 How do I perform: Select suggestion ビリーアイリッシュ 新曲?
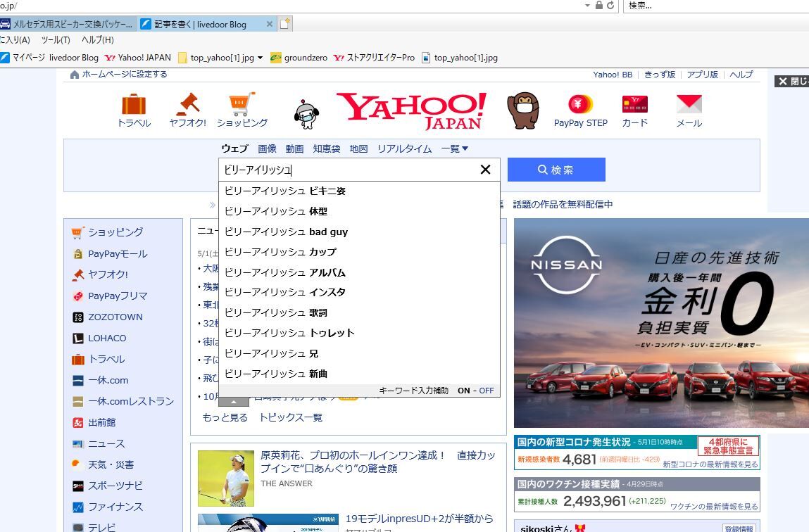(x=360, y=374)
